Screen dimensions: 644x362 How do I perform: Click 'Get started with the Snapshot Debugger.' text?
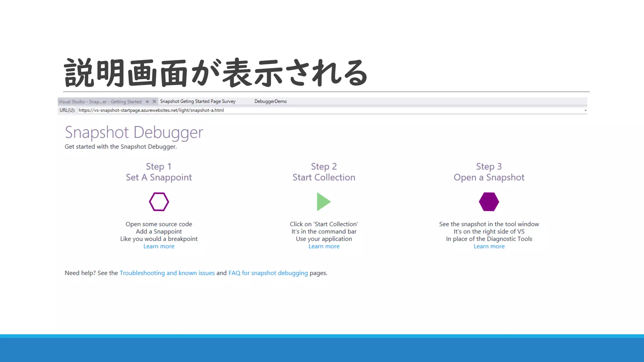click(x=121, y=147)
